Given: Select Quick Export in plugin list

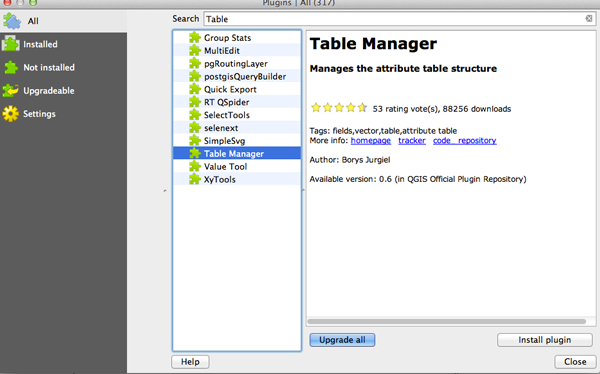Looking at the screenshot, I should 237,89.
